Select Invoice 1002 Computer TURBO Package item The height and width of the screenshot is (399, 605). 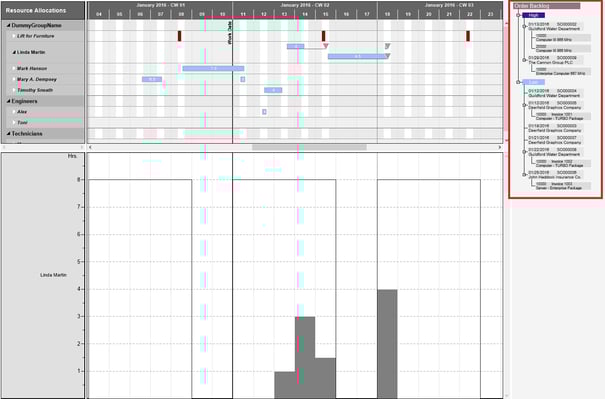(563, 163)
